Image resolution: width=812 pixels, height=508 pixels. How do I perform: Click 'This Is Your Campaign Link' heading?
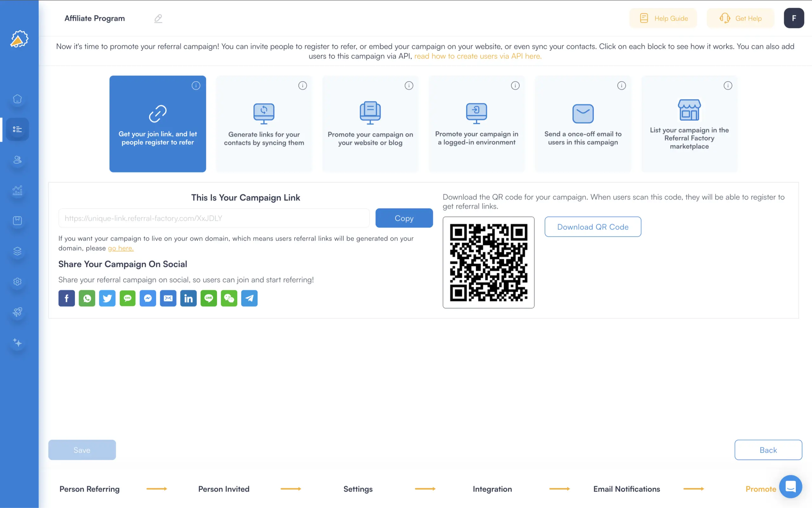click(x=246, y=198)
